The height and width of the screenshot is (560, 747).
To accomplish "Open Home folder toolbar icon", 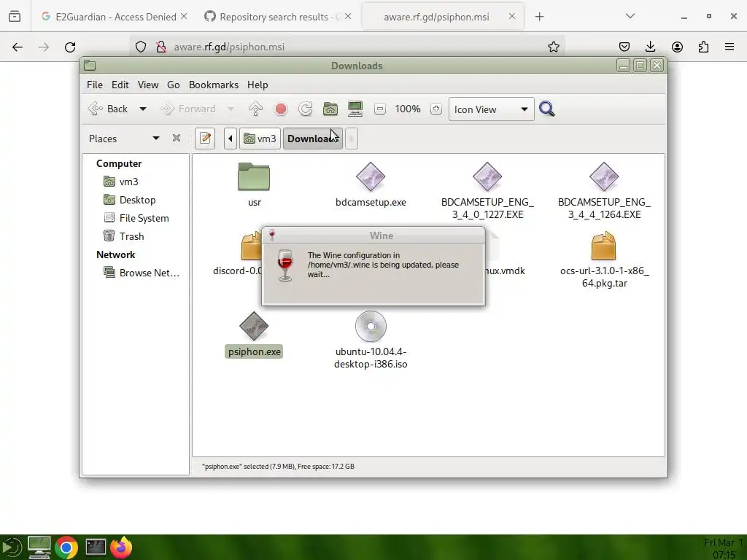I will coord(330,109).
